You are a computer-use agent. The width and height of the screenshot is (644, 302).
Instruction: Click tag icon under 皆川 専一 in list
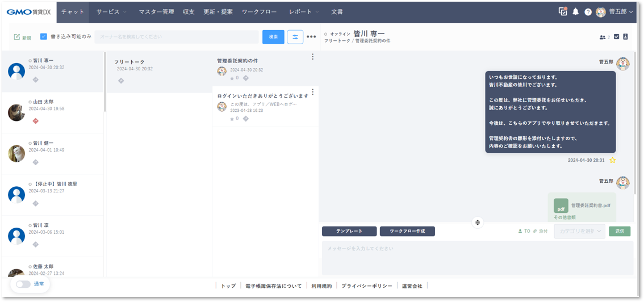[x=35, y=79]
